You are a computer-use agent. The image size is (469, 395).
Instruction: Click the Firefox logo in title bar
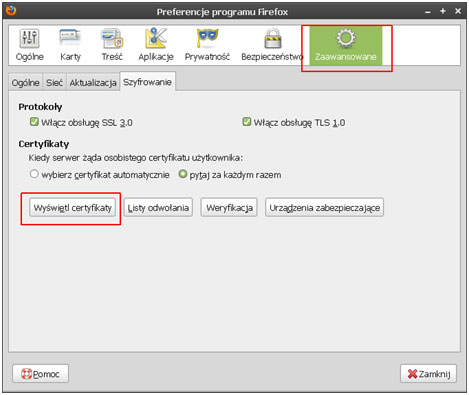coord(11,11)
